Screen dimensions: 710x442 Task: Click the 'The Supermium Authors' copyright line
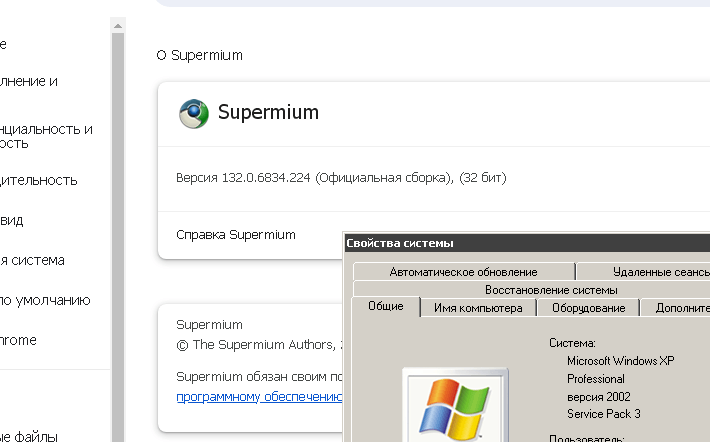tap(259, 345)
